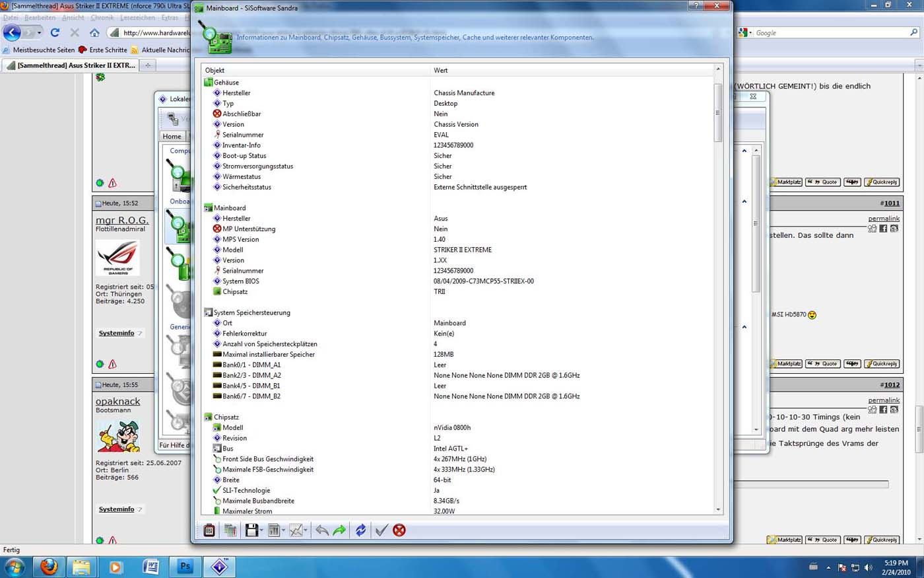This screenshot has height=578, width=924.
Task: Click the volume speaker icon in system tray
Action: point(868,567)
